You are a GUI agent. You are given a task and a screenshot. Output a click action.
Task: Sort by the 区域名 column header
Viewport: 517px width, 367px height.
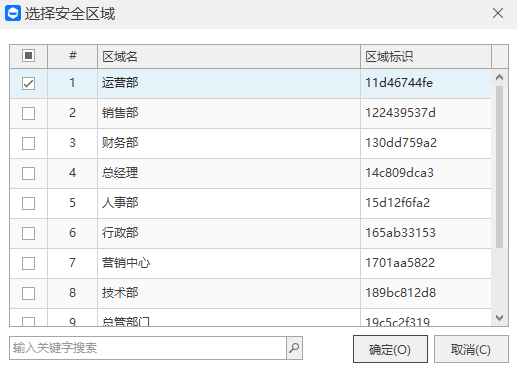(x=229, y=57)
